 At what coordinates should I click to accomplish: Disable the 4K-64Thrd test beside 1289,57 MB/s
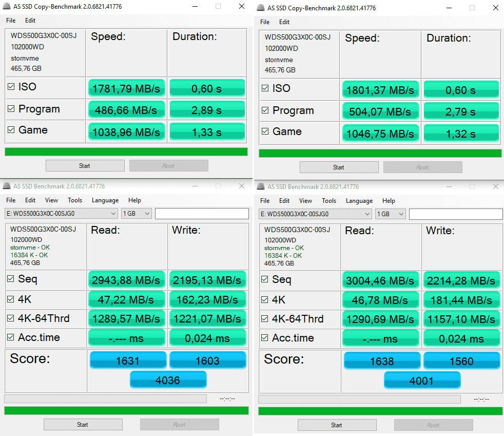tap(11, 318)
